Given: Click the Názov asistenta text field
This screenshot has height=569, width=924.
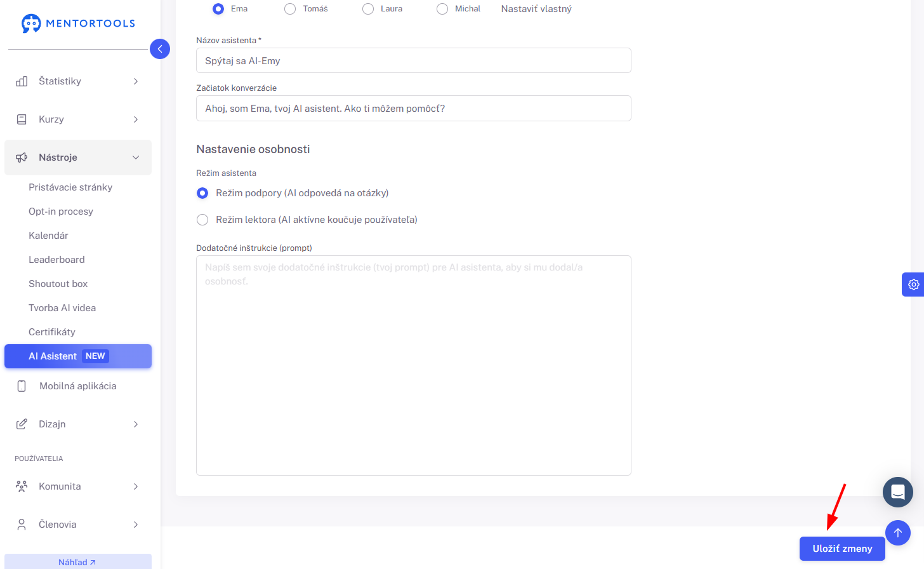Looking at the screenshot, I should 414,60.
